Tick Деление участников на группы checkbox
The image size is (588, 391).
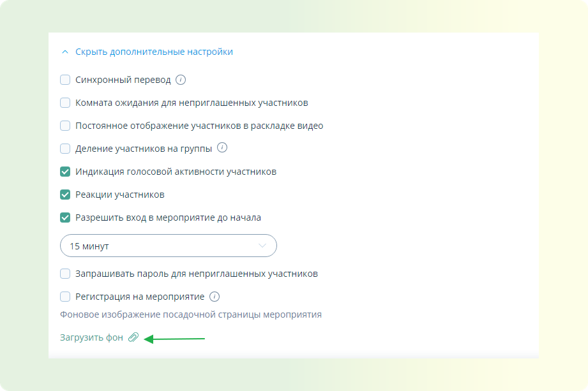point(65,149)
